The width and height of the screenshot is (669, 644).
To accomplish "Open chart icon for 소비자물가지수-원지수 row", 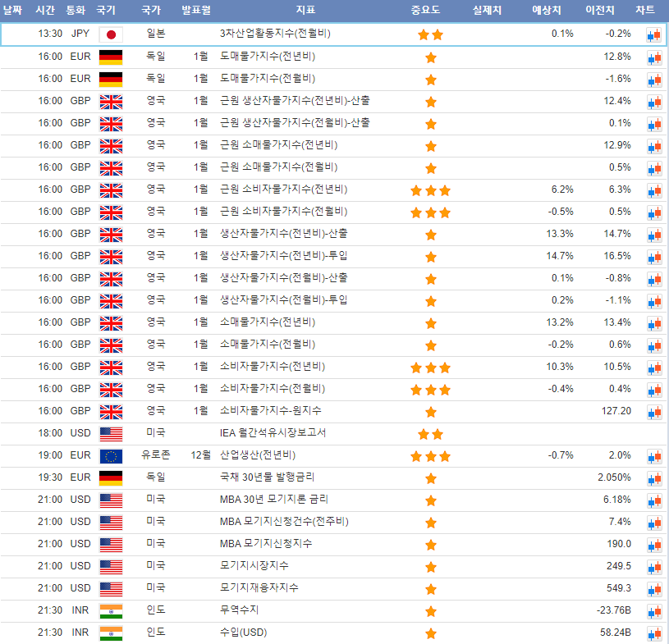I will pyautogui.click(x=653, y=412).
